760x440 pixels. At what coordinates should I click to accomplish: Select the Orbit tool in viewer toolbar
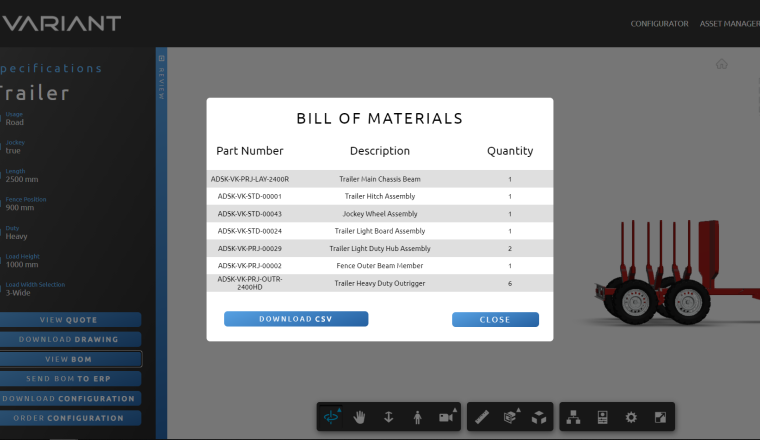pos(332,417)
